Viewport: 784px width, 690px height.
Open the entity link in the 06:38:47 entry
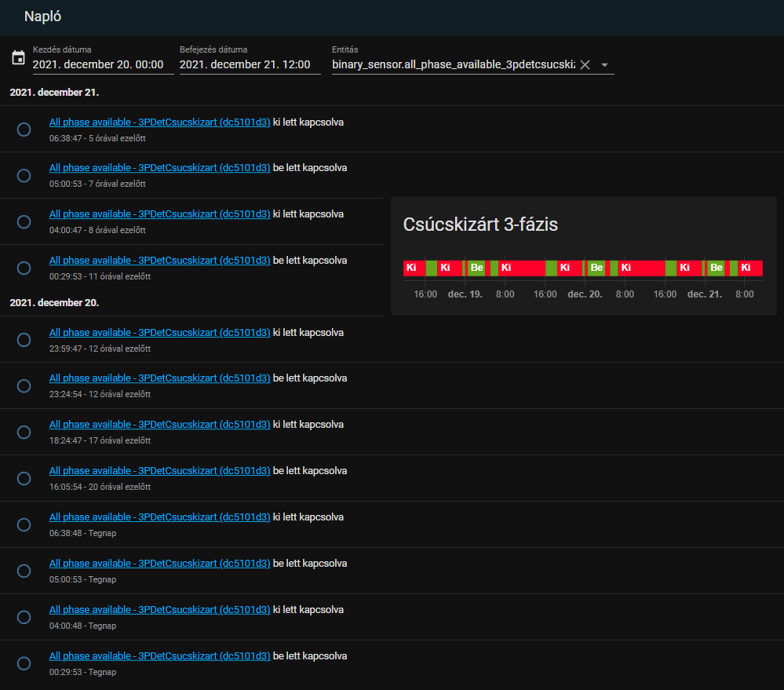click(x=159, y=122)
